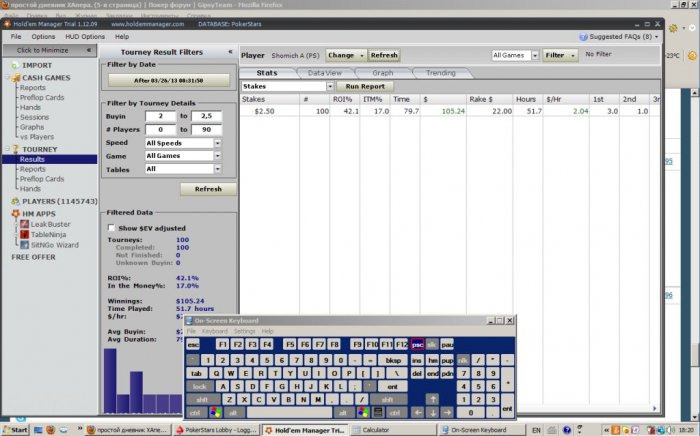
Task: Open the IMPORT section icon
Action: point(15,66)
